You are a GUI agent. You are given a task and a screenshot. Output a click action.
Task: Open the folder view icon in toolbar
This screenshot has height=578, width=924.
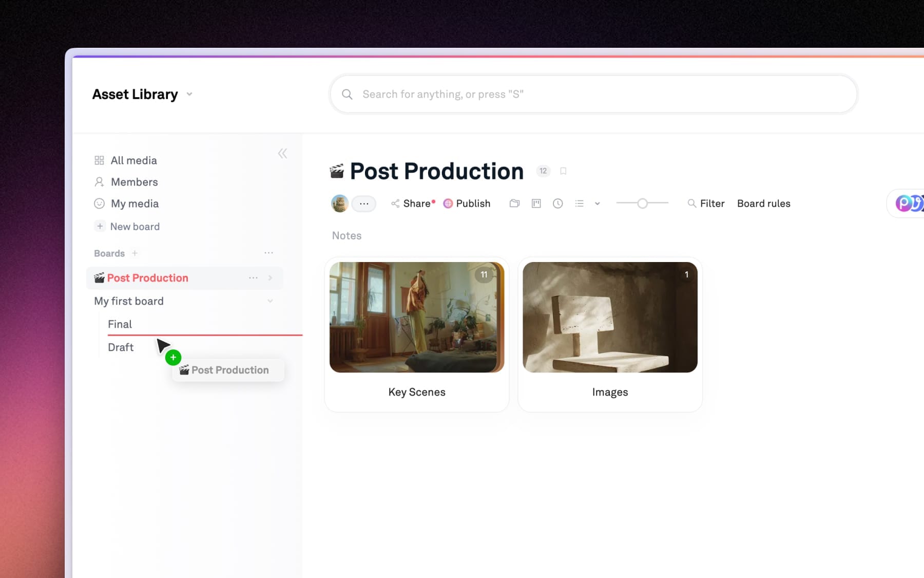tap(514, 203)
